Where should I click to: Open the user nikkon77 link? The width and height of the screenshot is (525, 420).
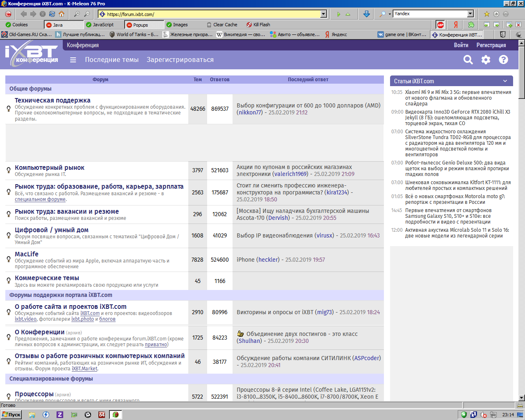pyautogui.click(x=249, y=112)
